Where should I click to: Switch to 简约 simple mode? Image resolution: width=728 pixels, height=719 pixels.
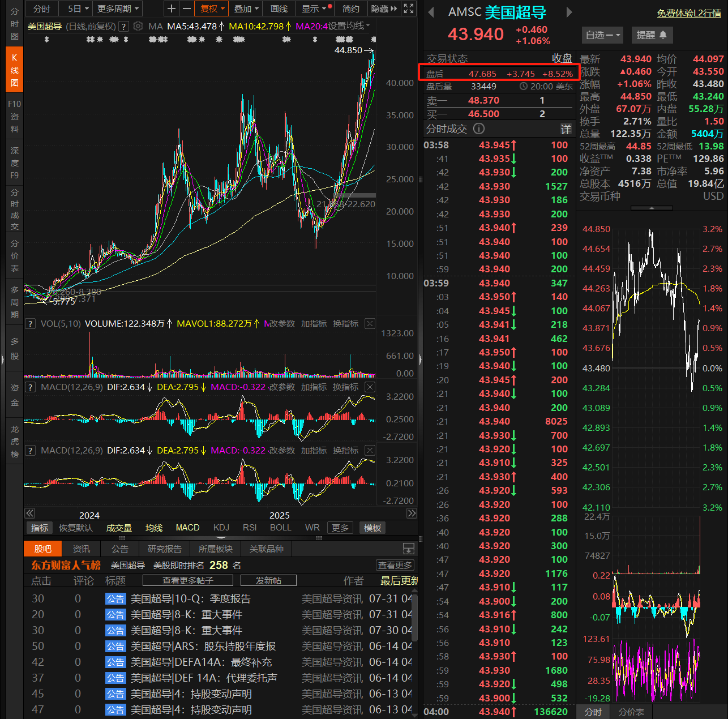coord(351,8)
